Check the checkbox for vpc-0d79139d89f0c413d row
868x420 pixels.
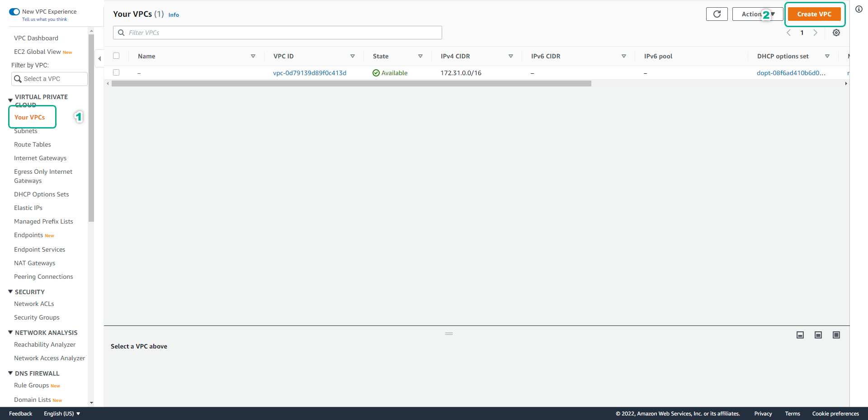[x=116, y=72]
